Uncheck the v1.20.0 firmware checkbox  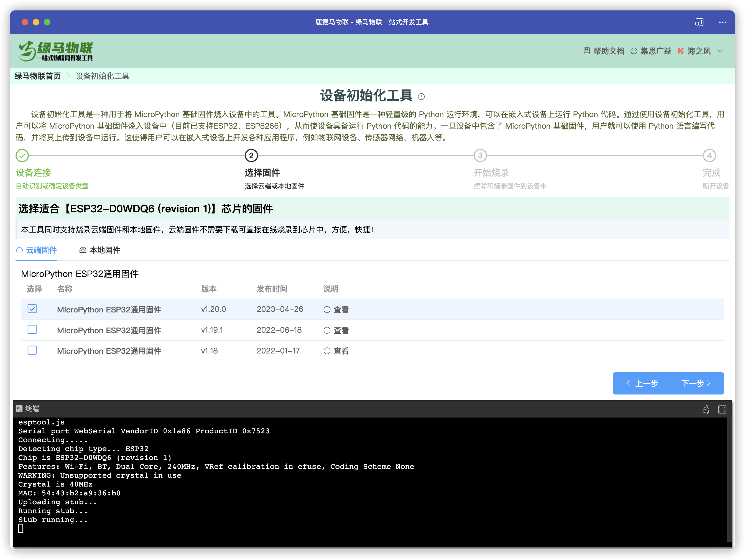[32, 309]
